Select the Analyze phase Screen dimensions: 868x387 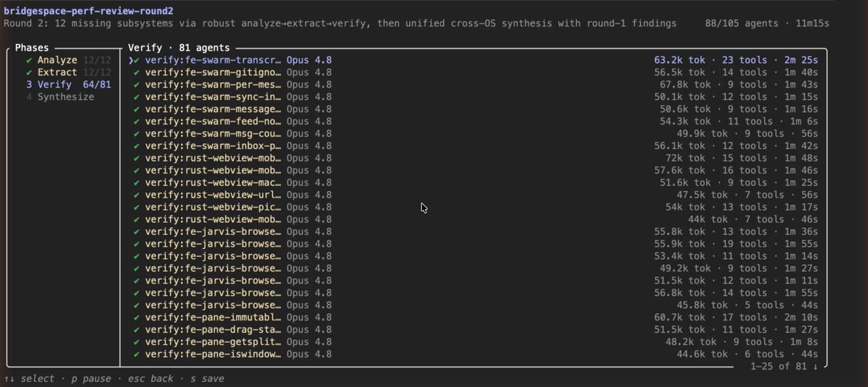(x=68, y=60)
